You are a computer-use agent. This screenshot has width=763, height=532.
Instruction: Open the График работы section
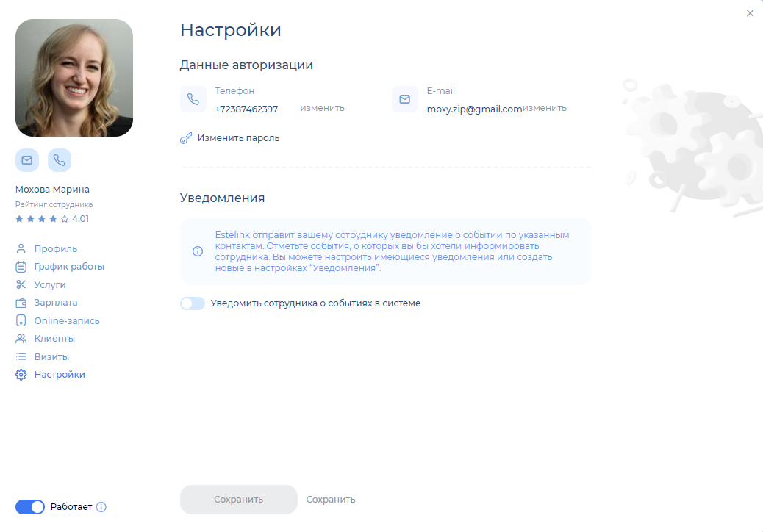point(69,267)
